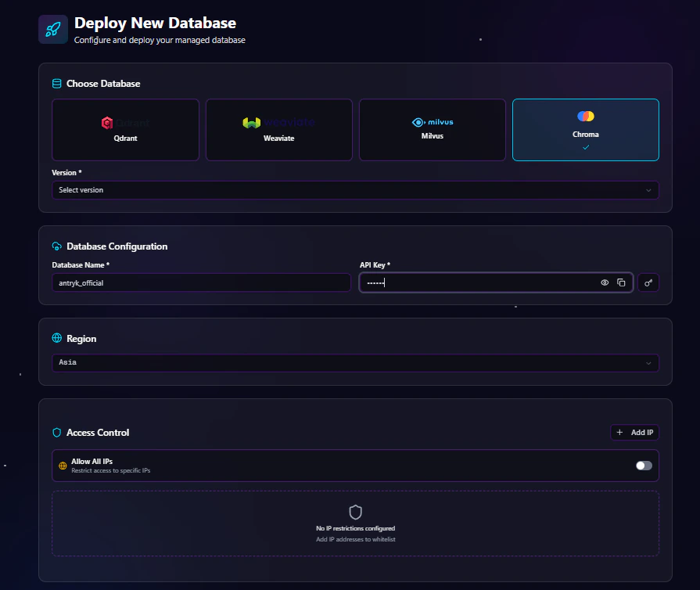The image size is (700, 590).
Task: Toggle the Allow All IPs switch
Action: tap(644, 466)
